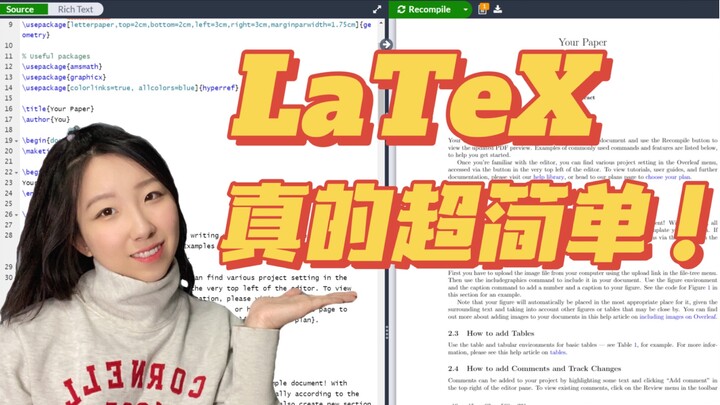Screen dimensions: 720x405
Task: Click the Recompile button
Action: (x=423, y=9)
